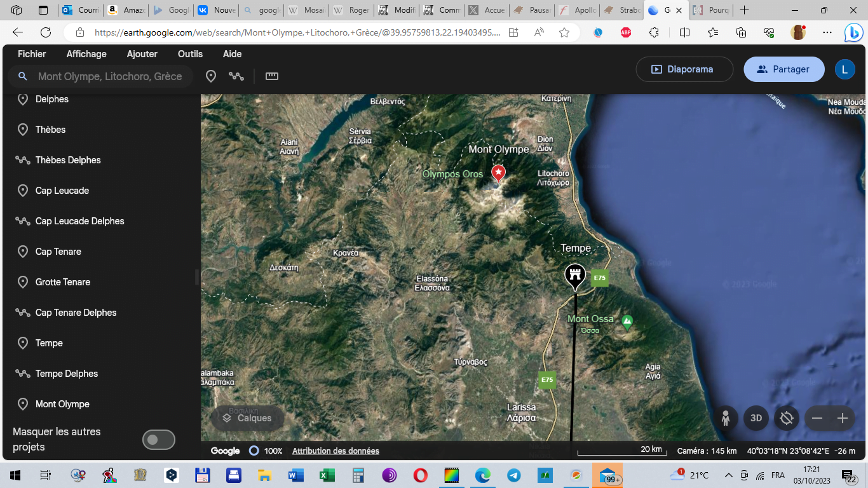Open the account avatar labeled L

point(844,69)
